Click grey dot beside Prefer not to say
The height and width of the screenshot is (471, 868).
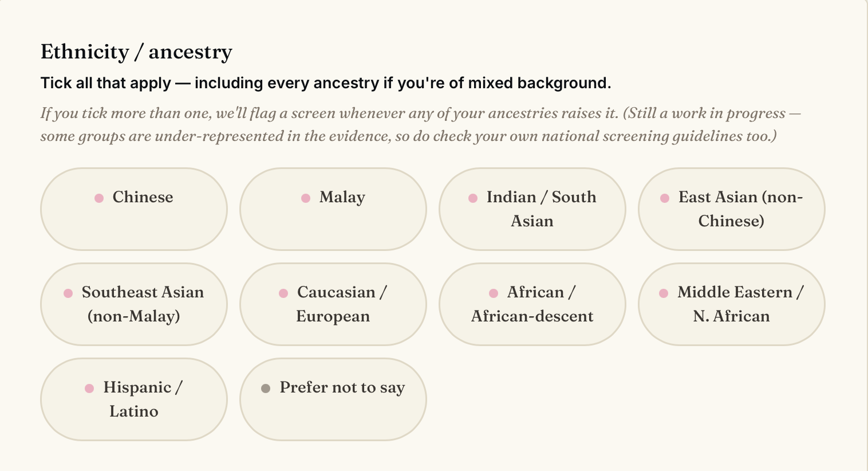[266, 388]
